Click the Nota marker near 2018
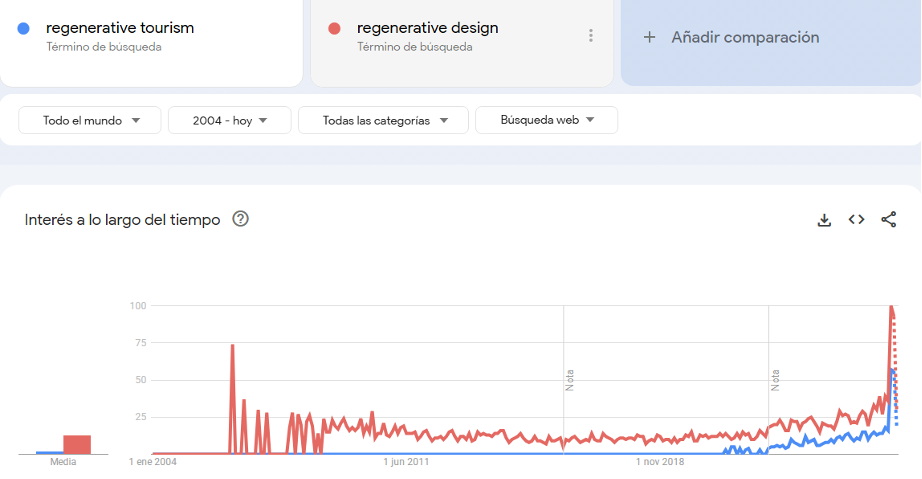The height and width of the screenshot is (479, 922). 775,380
